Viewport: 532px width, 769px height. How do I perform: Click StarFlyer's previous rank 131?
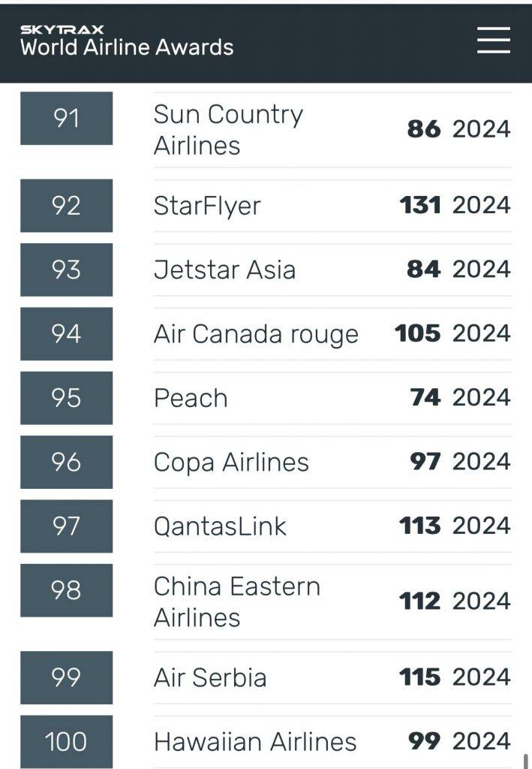coord(420,205)
